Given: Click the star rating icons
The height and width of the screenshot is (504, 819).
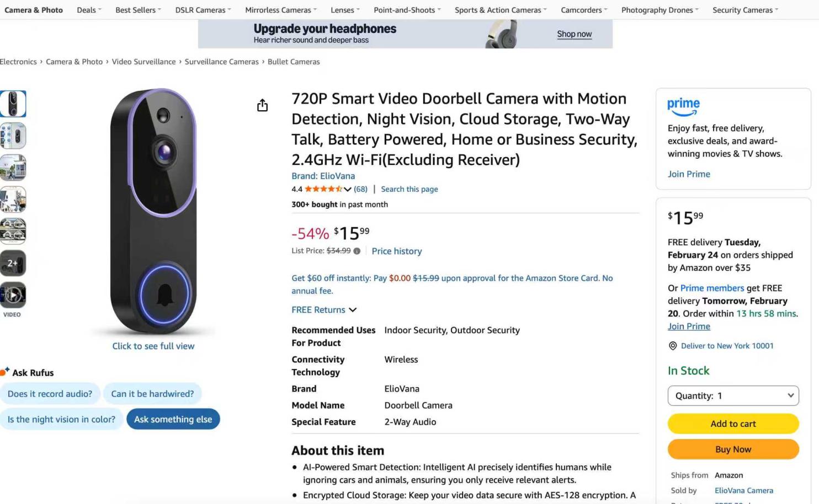Looking at the screenshot, I should point(323,189).
